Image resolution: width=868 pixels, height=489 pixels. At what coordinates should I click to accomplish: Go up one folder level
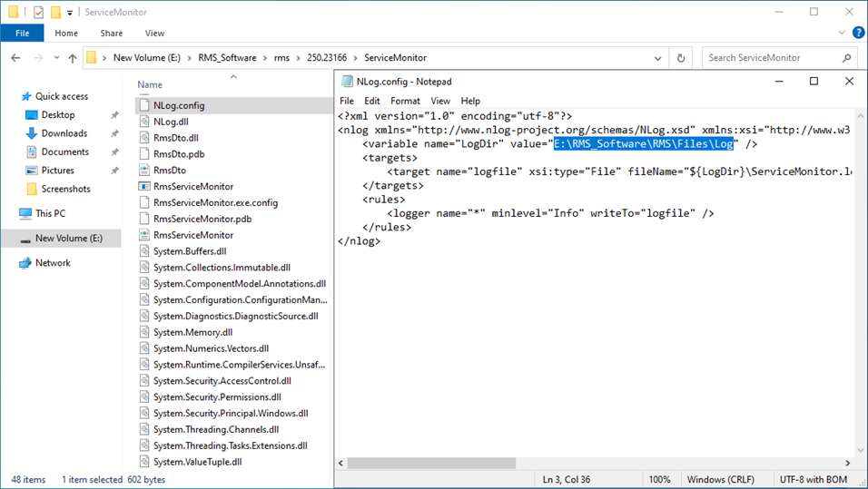[73, 57]
